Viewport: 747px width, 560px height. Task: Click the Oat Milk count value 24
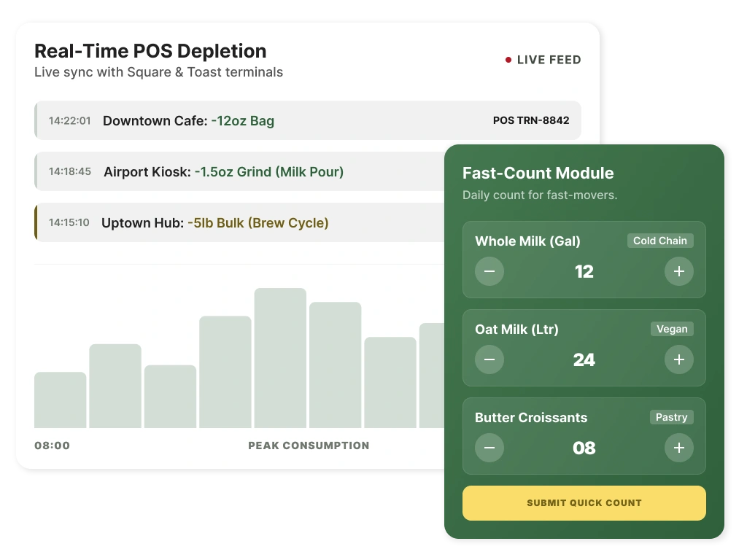pyautogui.click(x=584, y=359)
